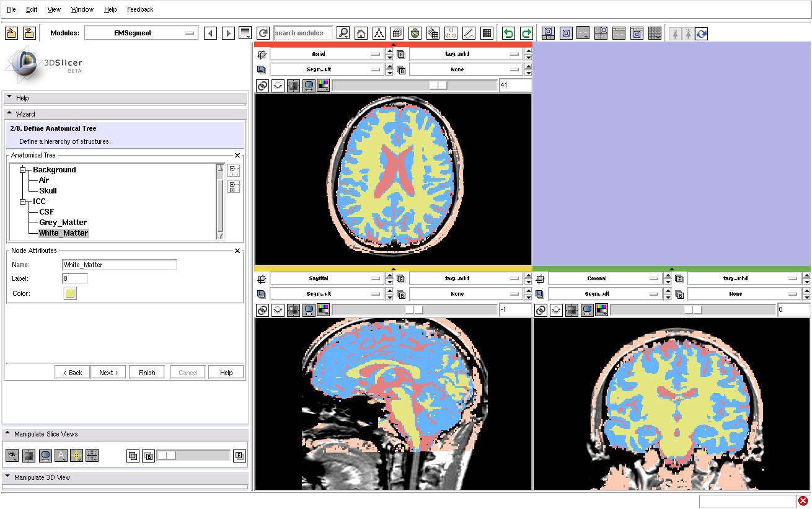812x509 pixels.
Task: Click the color grid toolbar icon
Action: coord(487,33)
